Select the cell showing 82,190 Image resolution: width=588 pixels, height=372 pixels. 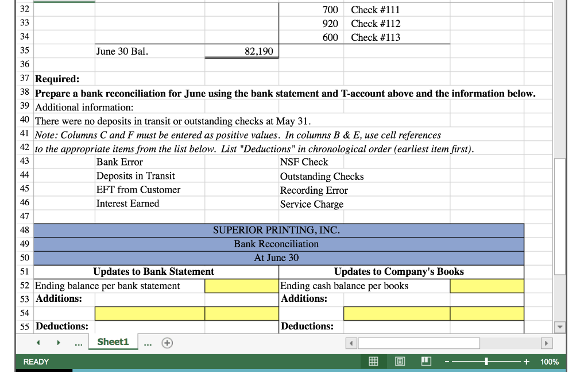(x=241, y=51)
